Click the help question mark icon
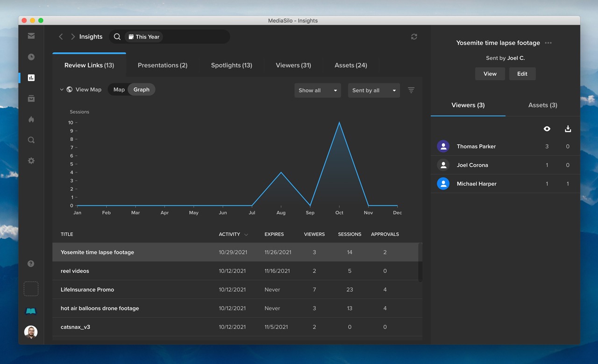The image size is (598, 364). 31,263
